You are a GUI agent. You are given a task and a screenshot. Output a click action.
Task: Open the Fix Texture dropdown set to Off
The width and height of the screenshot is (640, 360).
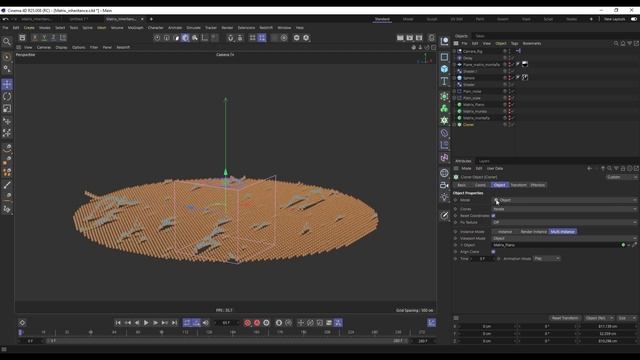pyautogui.click(x=564, y=222)
